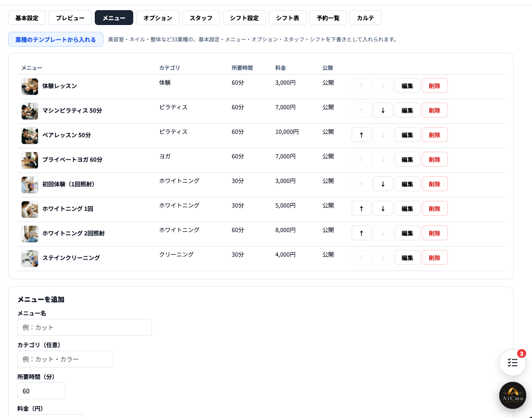The height and width of the screenshot is (418, 532).
Task: Click the 所要時間 column header
Action: click(x=242, y=68)
